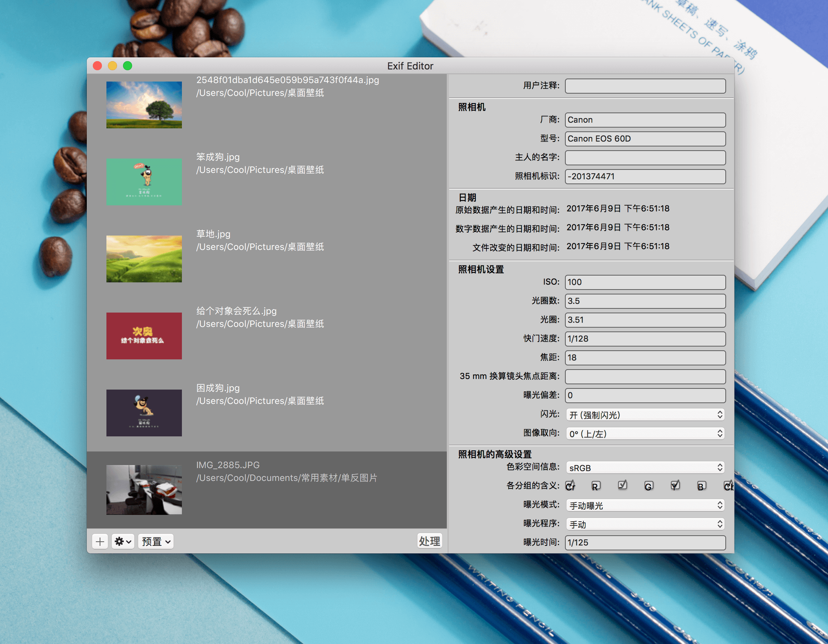
Task: Select thumbnail of 2548f01dba1d645e059b95a743f0f44a.jpg
Action: click(x=144, y=105)
